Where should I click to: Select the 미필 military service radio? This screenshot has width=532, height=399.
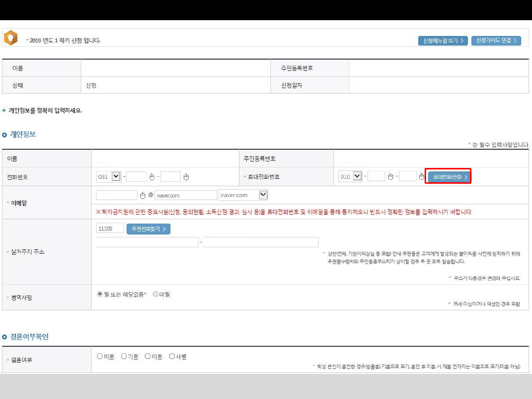click(156, 294)
